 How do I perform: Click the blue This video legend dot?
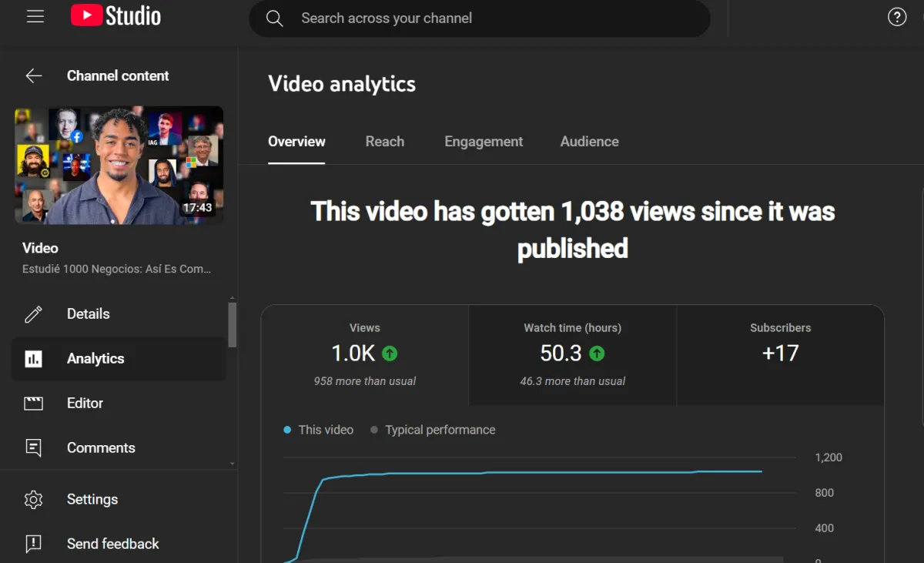(x=287, y=430)
